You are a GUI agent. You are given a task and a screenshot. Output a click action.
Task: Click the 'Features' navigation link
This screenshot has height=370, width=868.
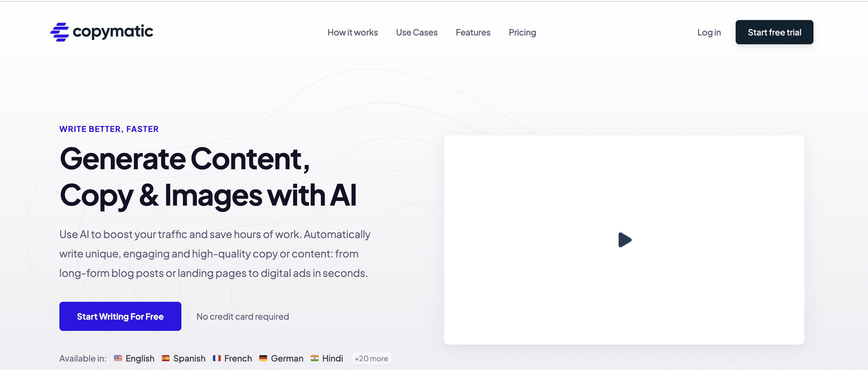pyautogui.click(x=473, y=32)
